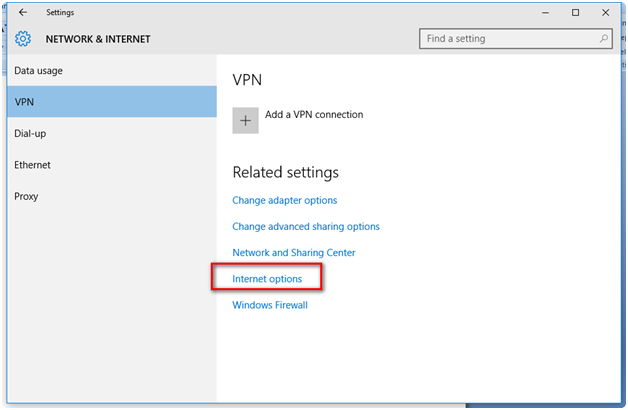The height and width of the screenshot is (410, 628).
Task: Click the Add a VPN connection label
Action: point(314,115)
